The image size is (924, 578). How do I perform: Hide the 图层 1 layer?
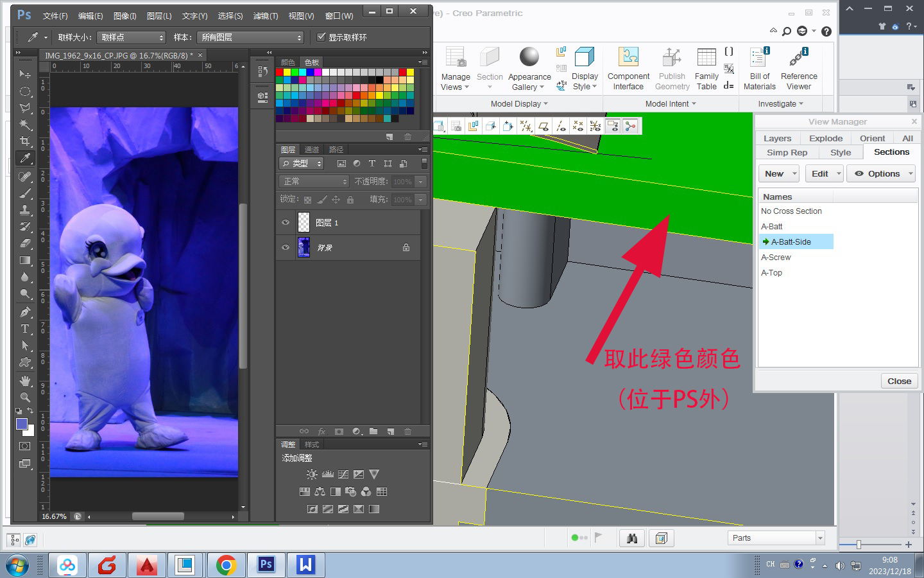(286, 222)
